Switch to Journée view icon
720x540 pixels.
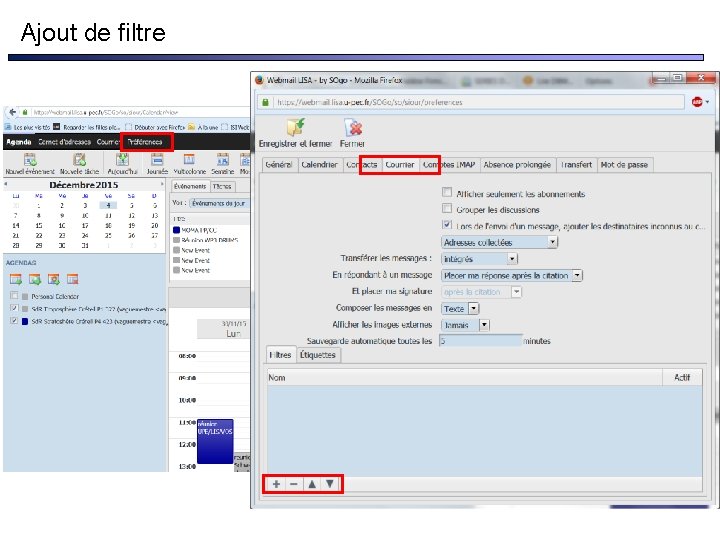pyautogui.click(x=157, y=160)
